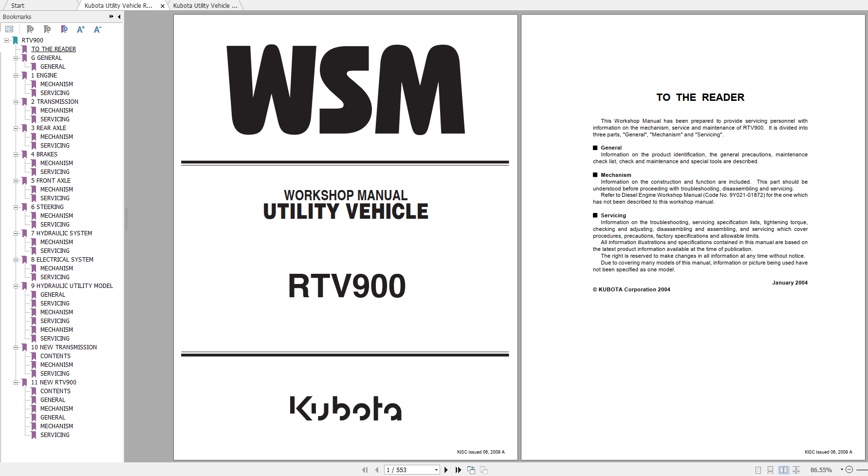This screenshot has width=868, height=476.
Task: Switch to single page layout
Action: [x=758, y=470]
